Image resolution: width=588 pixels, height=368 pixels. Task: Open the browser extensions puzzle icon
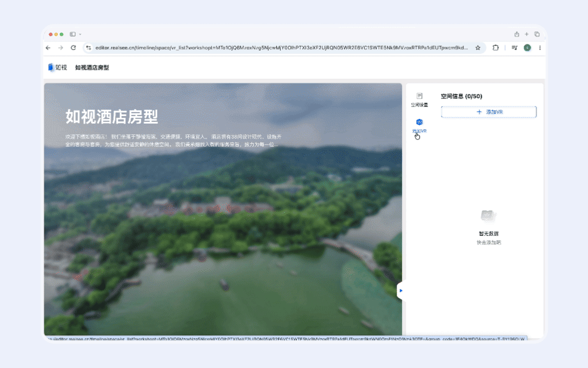point(496,48)
